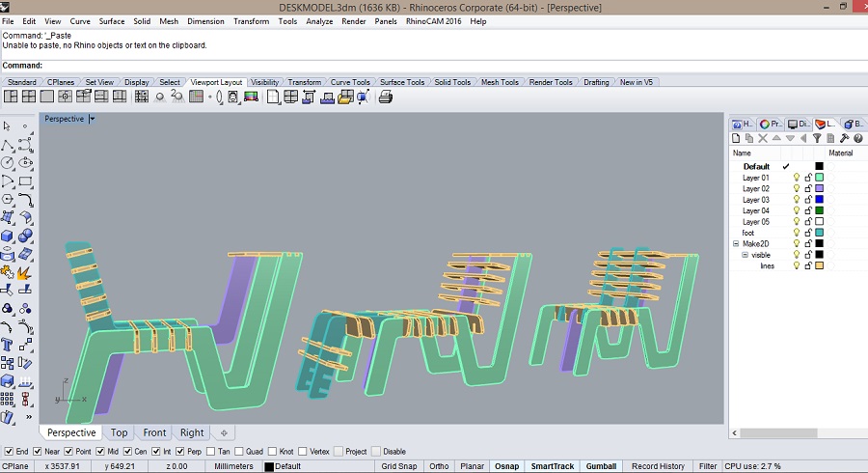This screenshot has height=473, width=868.
Task: Click the Print icon in Viewport Layout toolbar
Action: 386,97
